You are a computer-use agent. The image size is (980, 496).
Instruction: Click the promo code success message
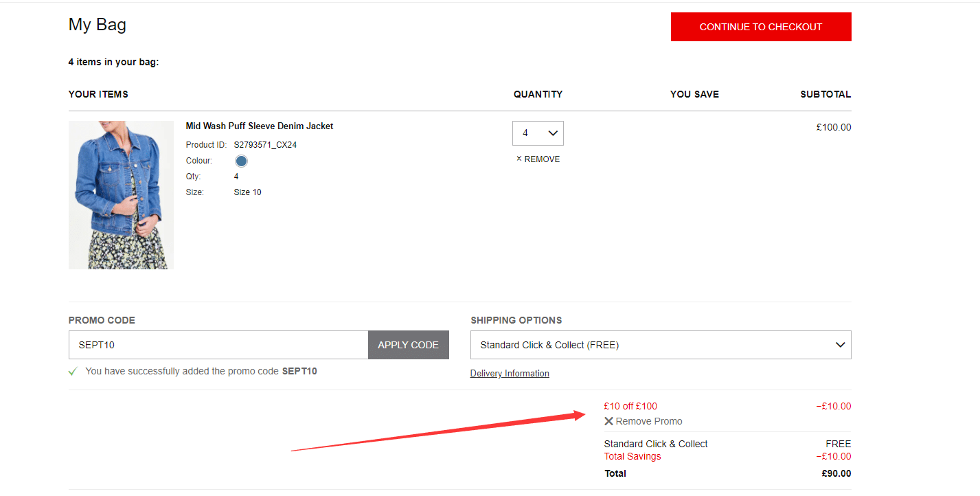[x=201, y=372]
